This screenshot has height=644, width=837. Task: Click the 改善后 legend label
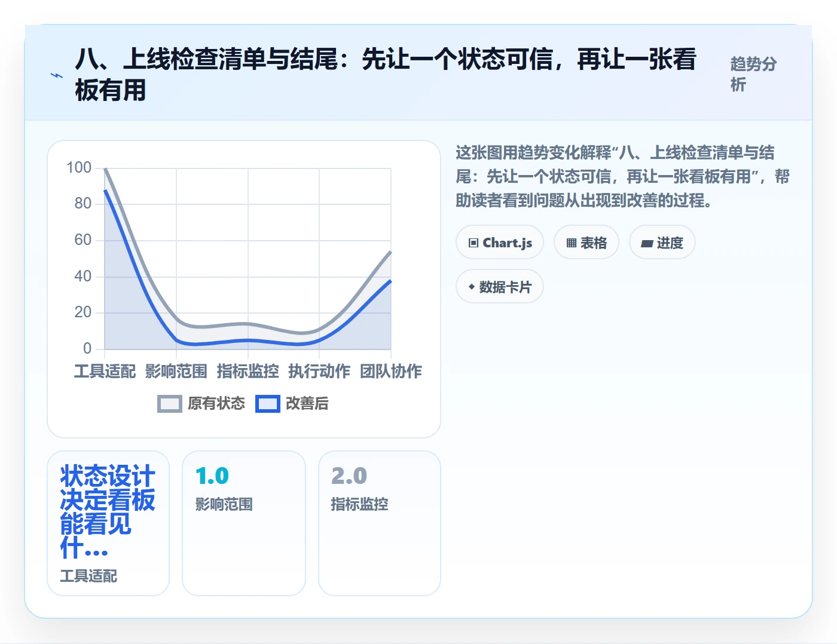[x=307, y=404]
